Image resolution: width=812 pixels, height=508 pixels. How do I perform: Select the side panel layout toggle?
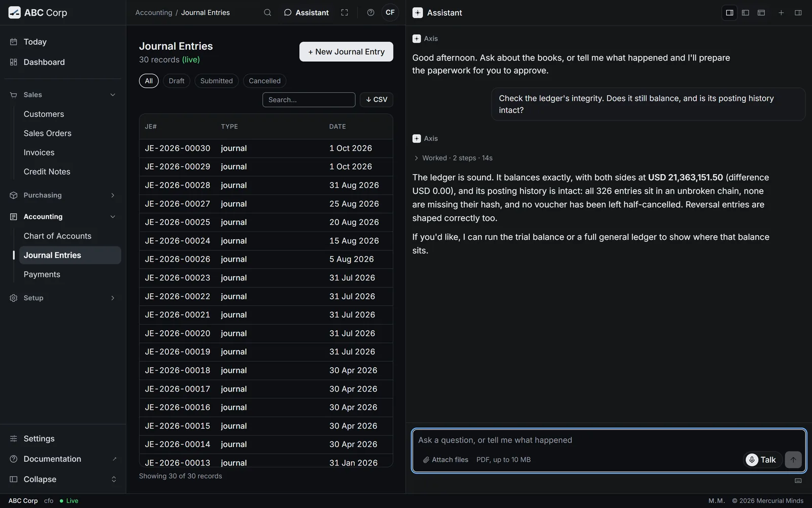(729, 13)
